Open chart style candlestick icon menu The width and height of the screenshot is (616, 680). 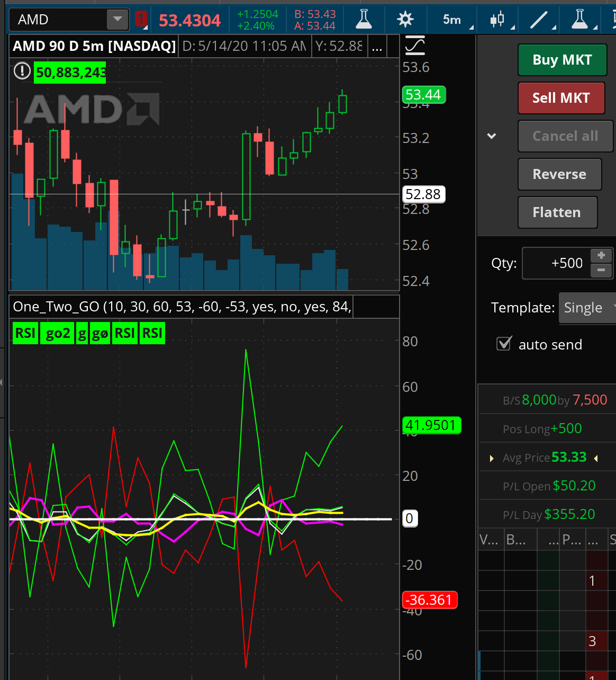click(x=498, y=20)
